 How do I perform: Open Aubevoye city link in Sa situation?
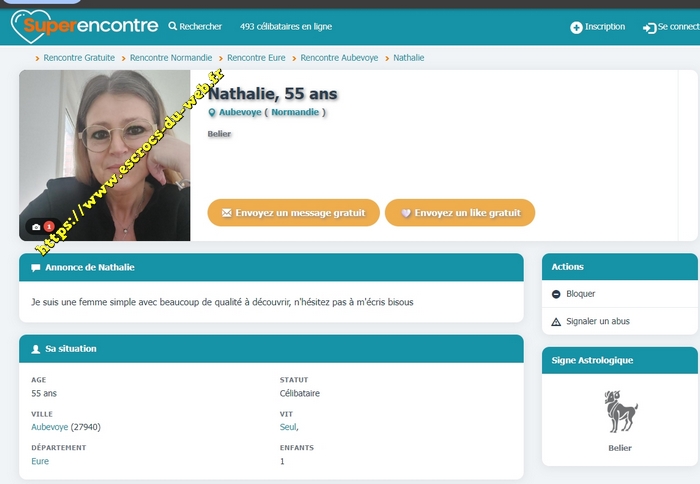(x=50, y=427)
